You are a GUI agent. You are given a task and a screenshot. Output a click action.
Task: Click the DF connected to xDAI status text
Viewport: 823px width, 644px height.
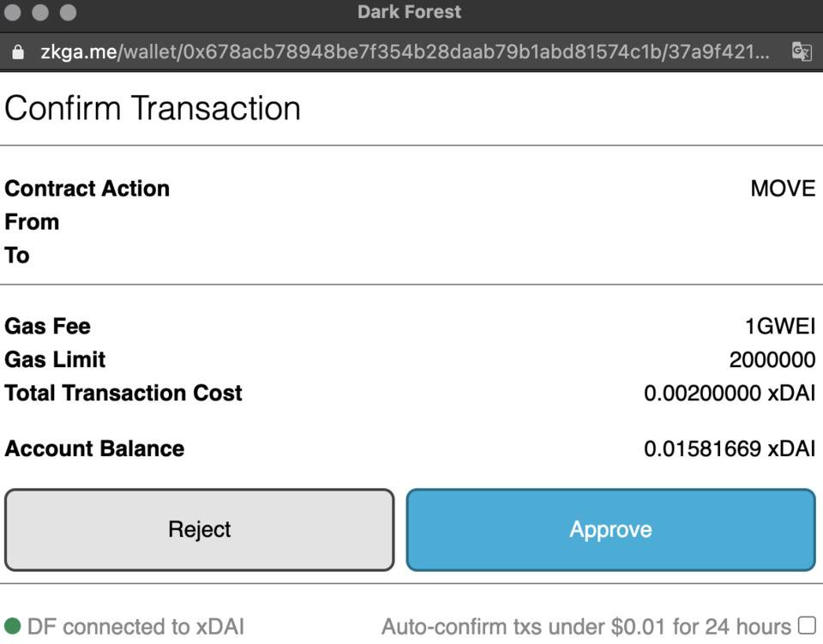click(x=135, y=627)
